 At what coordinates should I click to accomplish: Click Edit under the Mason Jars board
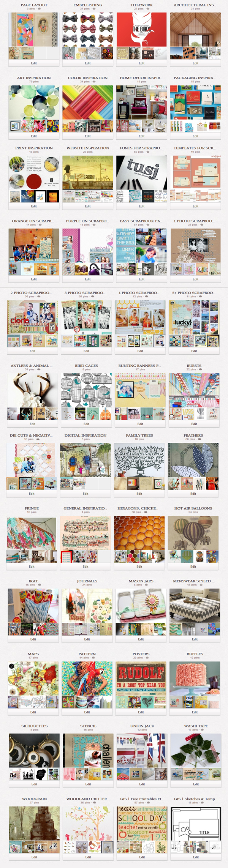pyautogui.click(x=141, y=639)
